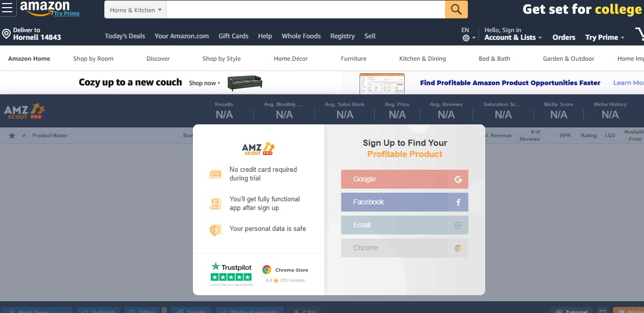Open the EN language selector
Viewport: 644px width, 313px height.
[x=468, y=34]
